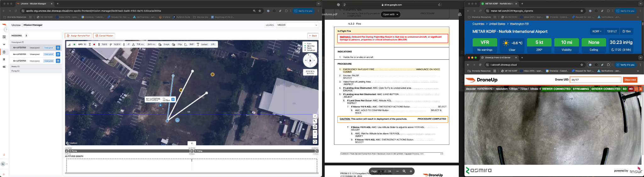Open the PDF 'Open with' dropdown

pyautogui.click(x=391, y=14)
